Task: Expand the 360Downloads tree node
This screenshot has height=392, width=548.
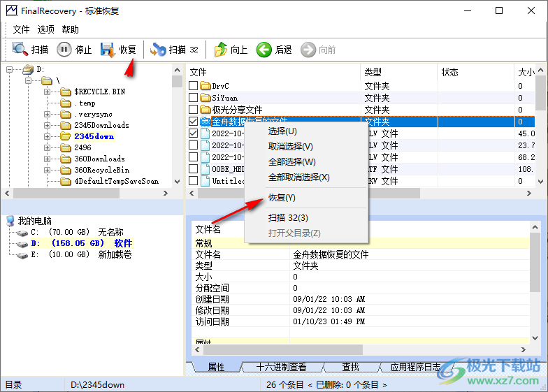Action: pos(47,159)
